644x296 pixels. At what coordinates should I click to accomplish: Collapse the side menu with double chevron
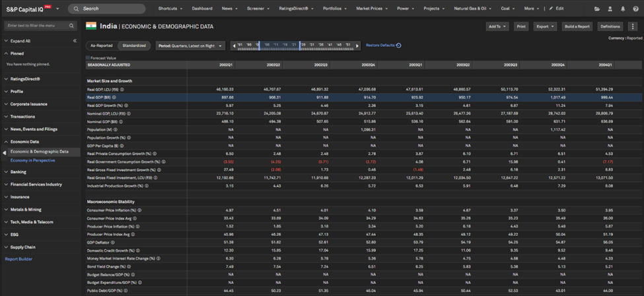coord(75,41)
